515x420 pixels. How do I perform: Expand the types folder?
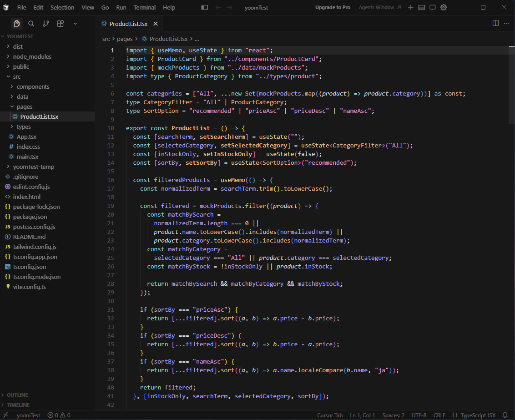point(48,127)
